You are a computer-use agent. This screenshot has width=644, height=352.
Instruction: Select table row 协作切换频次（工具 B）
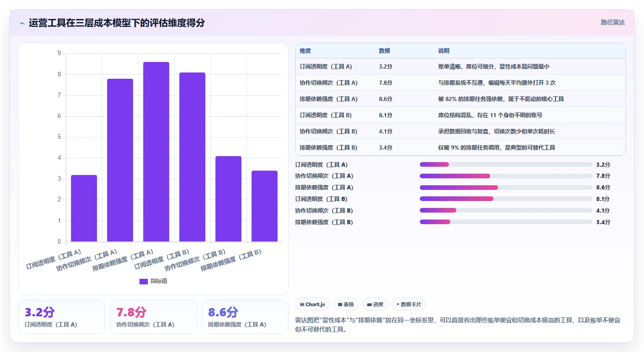pyautogui.click(x=461, y=132)
